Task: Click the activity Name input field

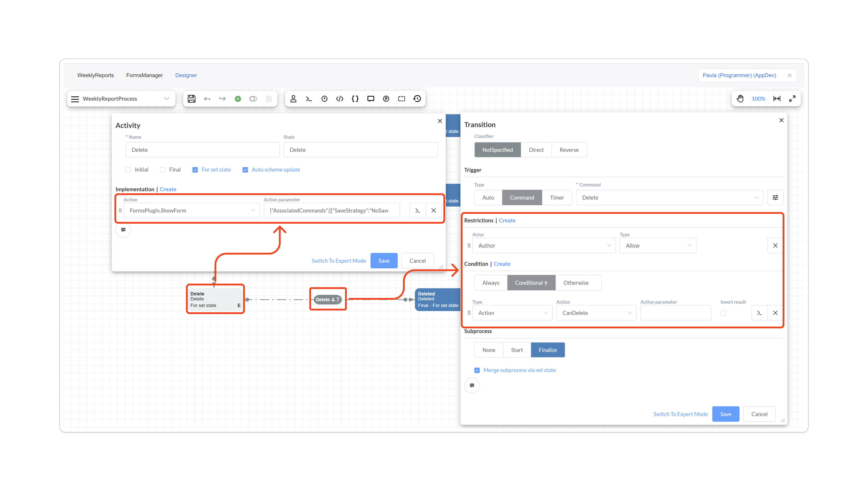Action: tap(202, 150)
